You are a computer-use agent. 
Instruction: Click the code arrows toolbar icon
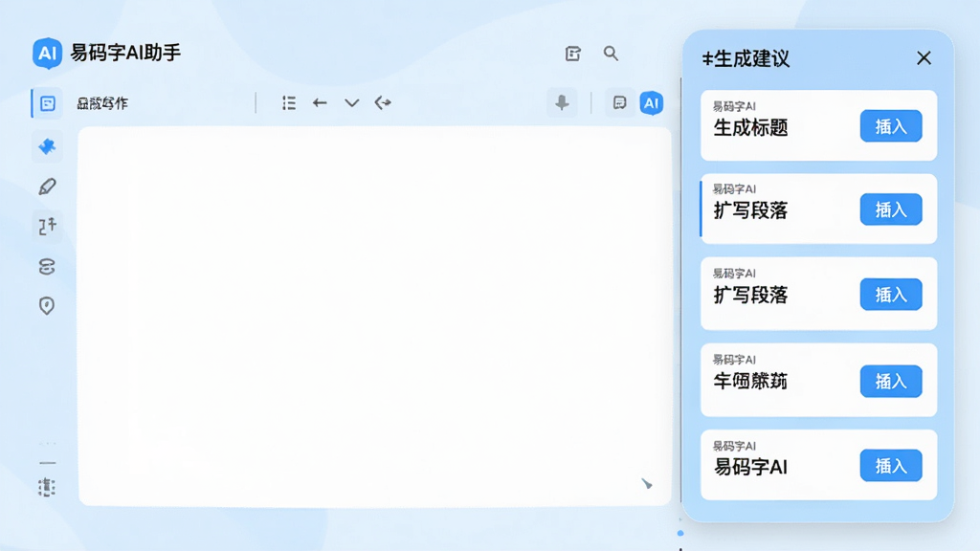click(x=383, y=103)
